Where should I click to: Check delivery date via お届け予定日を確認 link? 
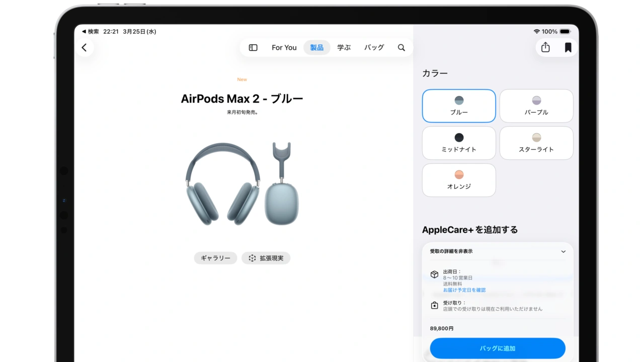[x=464, y=290]
